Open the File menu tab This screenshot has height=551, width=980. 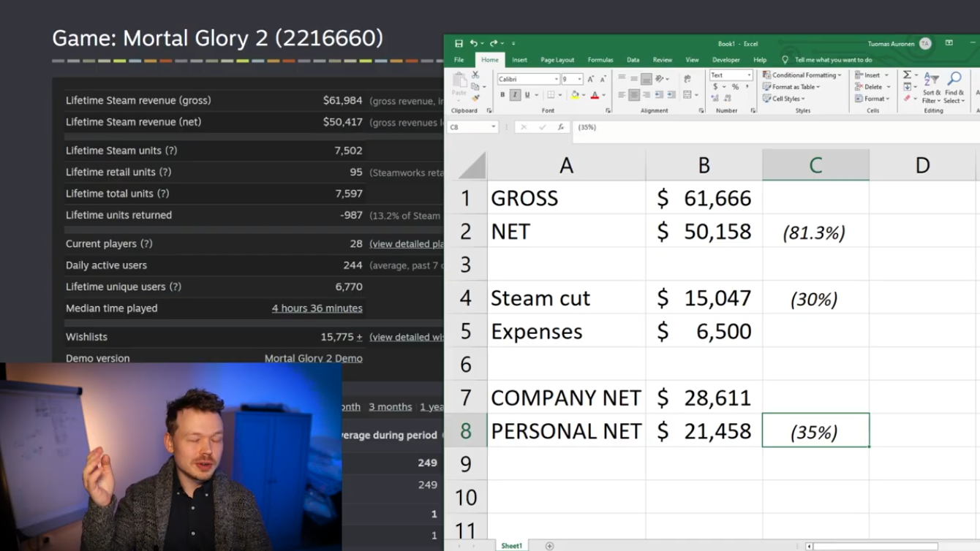point(459,60)
